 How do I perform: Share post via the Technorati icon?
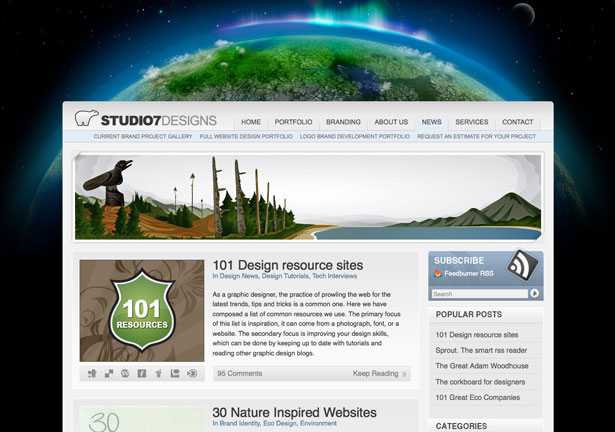(x=175, y=374)
